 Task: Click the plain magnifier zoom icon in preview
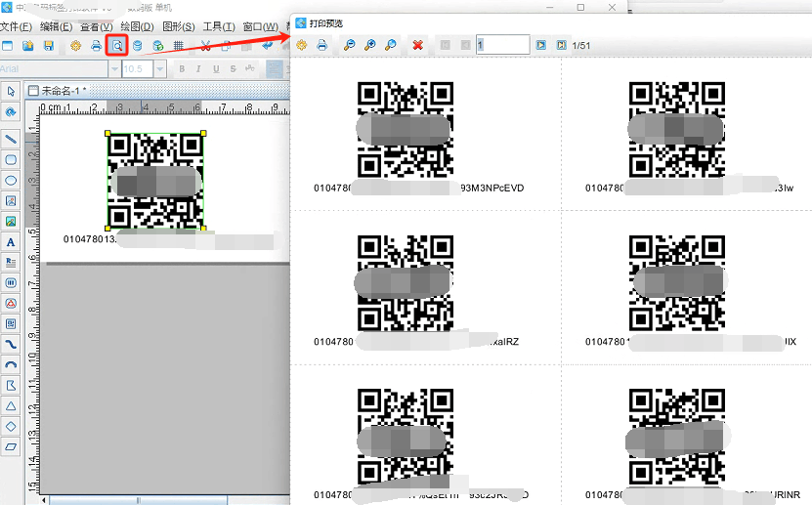[391, 46]
